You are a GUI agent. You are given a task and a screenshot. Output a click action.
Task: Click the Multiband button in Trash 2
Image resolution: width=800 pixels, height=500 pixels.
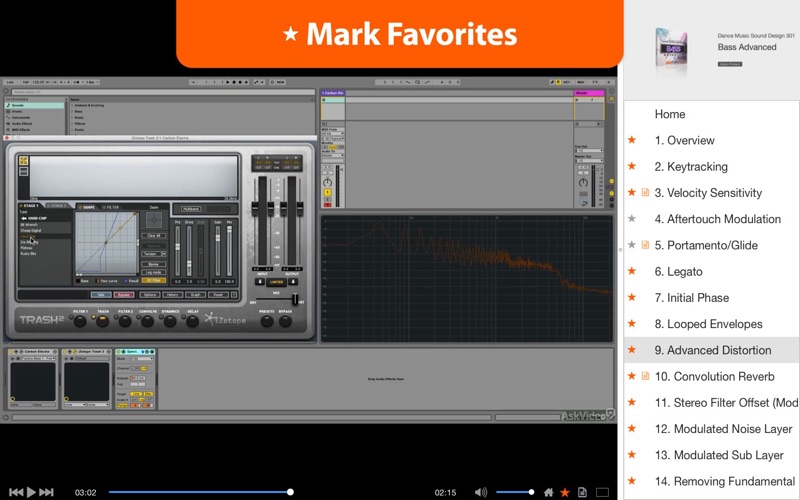click(191, 209)
